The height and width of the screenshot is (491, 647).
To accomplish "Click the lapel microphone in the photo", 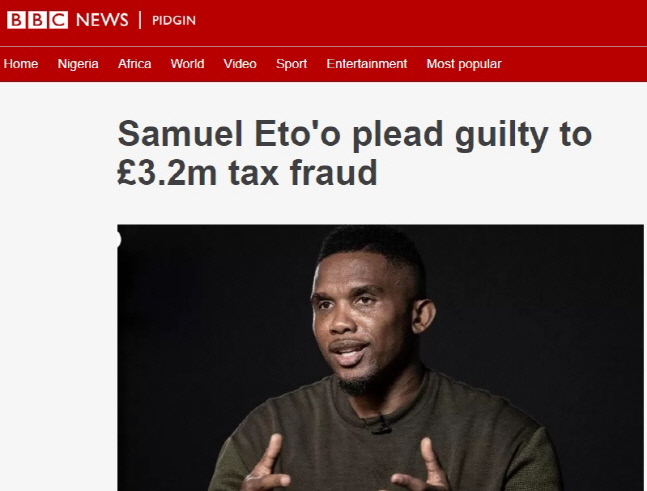I will click(x=380, y=427).
